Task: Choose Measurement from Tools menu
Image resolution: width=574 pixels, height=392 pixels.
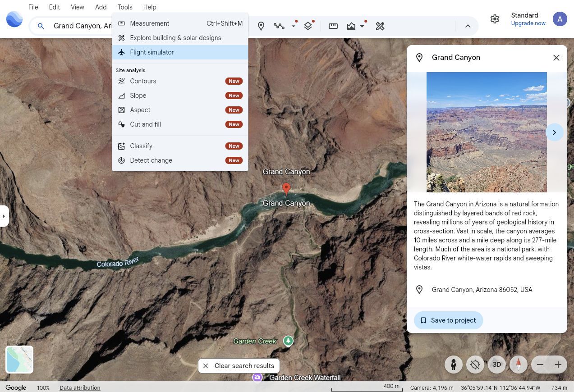Action: click(x=180, y=23)
